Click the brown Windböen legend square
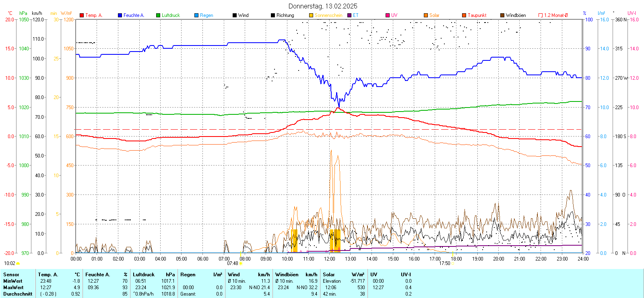 click(502, 15)
